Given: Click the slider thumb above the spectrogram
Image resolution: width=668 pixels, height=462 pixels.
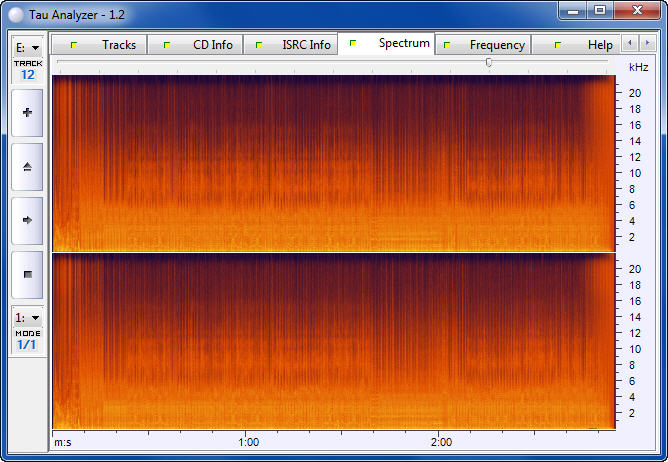Looking at the screenshot, I should pos(488,62).
